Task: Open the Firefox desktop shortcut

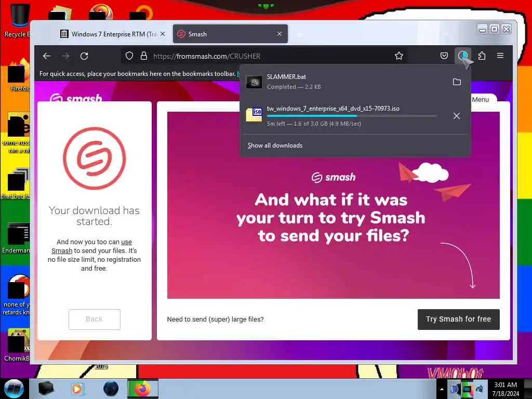Action: 18,75
